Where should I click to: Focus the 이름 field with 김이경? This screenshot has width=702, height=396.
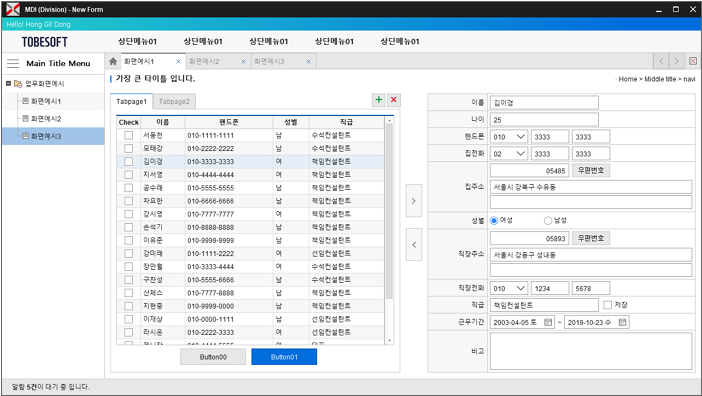544,103
